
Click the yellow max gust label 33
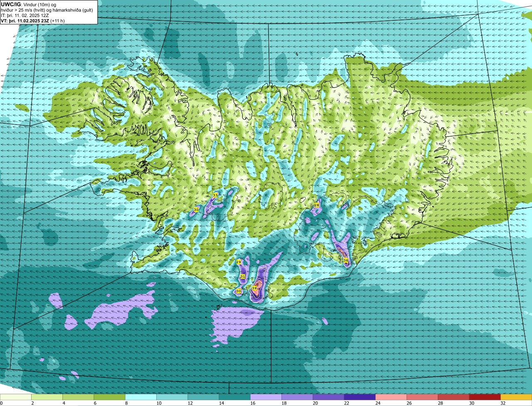click(x=215, y=195)
